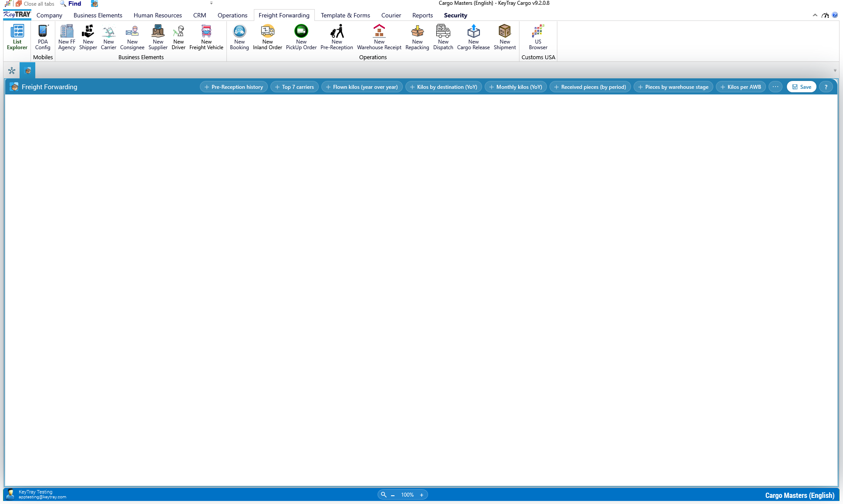Click the New Supplier icon
The width and height of the screenshot is (843, 504).
[x=158, y=37]
